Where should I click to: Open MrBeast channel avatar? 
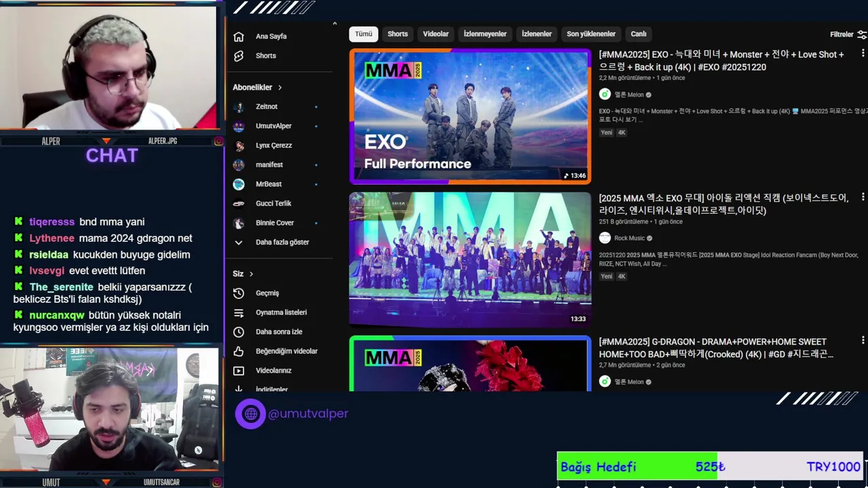coord(239,184)
